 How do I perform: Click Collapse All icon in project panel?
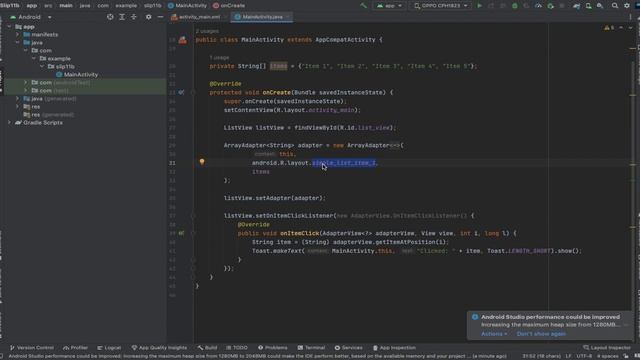133,17
